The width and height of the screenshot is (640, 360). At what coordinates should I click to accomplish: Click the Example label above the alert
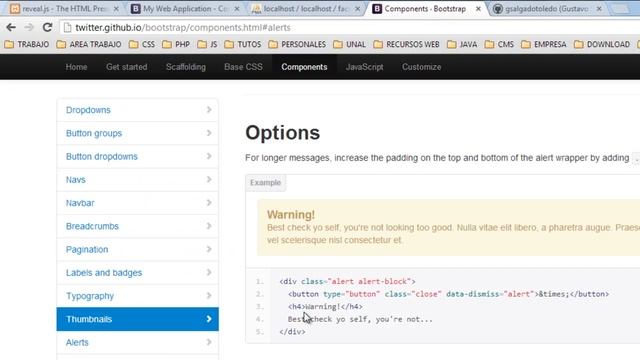click(x=265, y=182)
